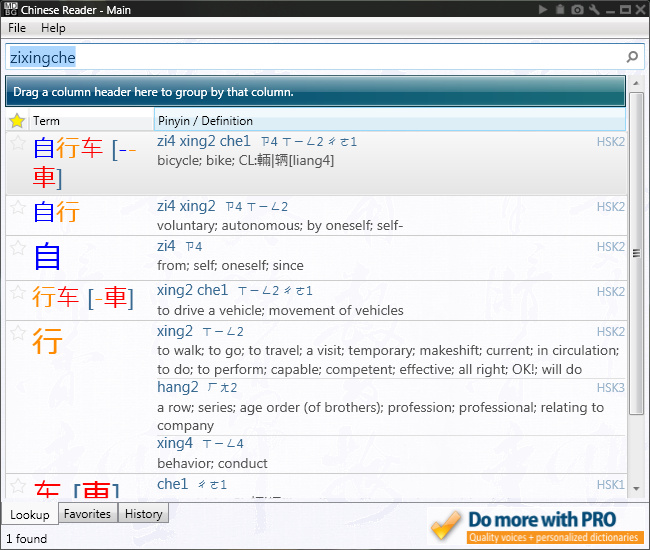This screenshot has height=550, width=650.
Task: Click the Quality voices + personalized dictionaries link
Action: coord(553,537)
